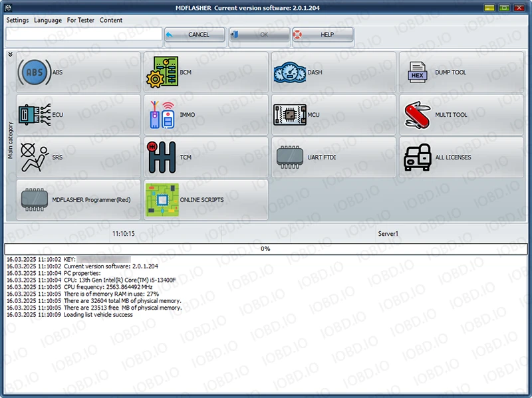This screenshot has height=398, width=532.
Task: Click the HELP button
Action: pyautogui.click(x=323, y=35)
